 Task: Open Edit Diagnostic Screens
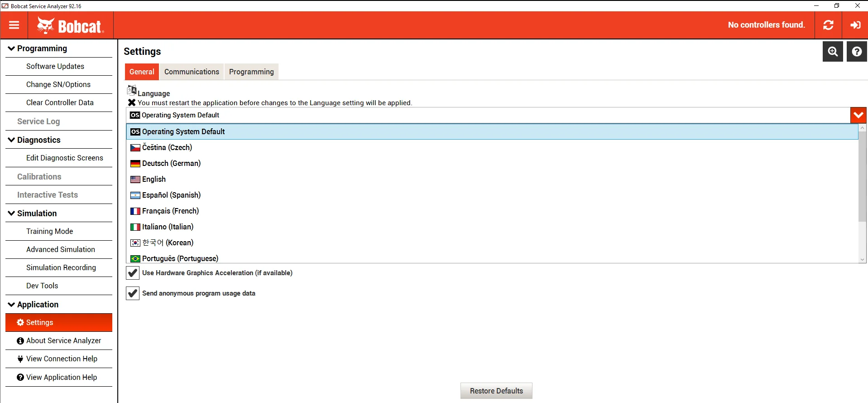[x=59, y=158]
